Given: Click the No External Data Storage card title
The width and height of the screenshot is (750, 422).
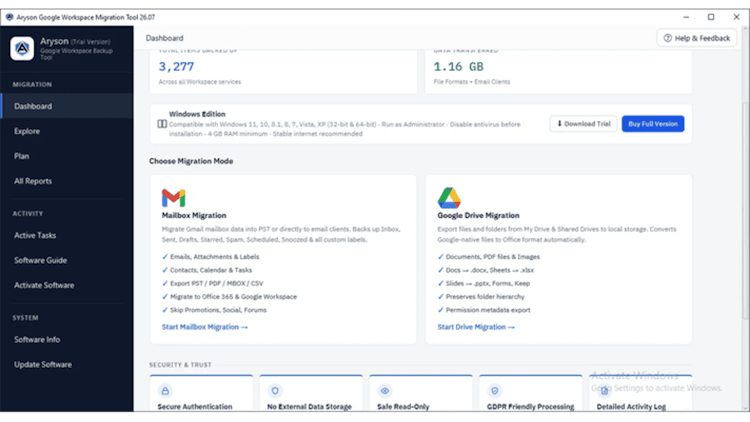Looking at the screenshot, I should click(x=309, y=407).
